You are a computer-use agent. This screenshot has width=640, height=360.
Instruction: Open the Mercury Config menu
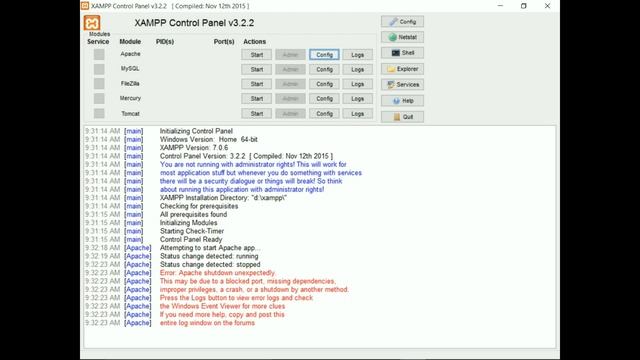tap(324, 99)
